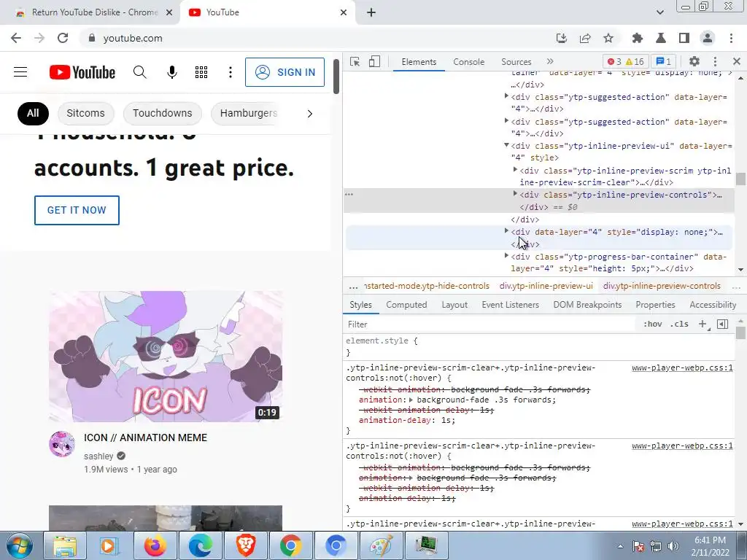The height and width of the screenshot is (560, 747).
Task: Toggle the .cls class editor
Action: (679, 324)
